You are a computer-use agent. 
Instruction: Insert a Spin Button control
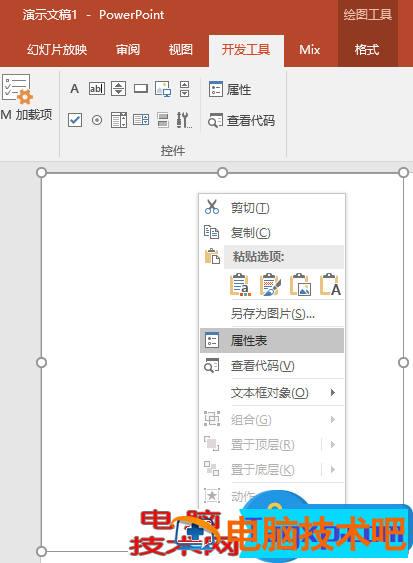pyautogui.click(x=119, y=88)
